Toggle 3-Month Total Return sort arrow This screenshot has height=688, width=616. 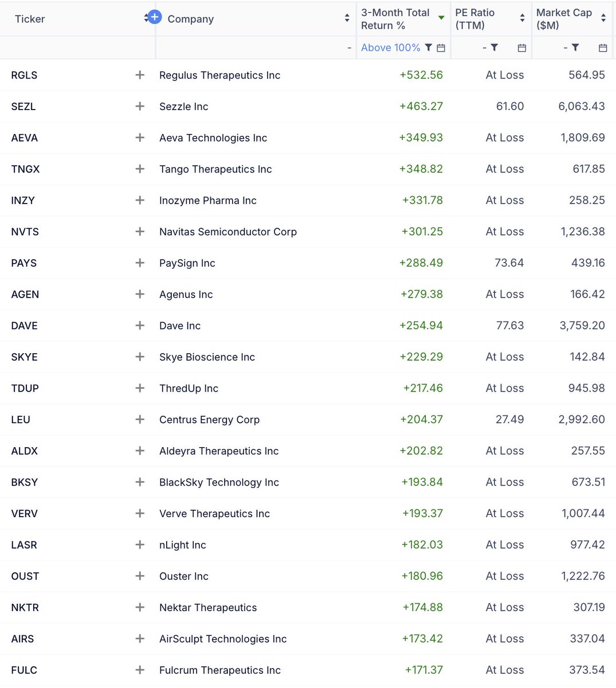(x=441, y=18)
